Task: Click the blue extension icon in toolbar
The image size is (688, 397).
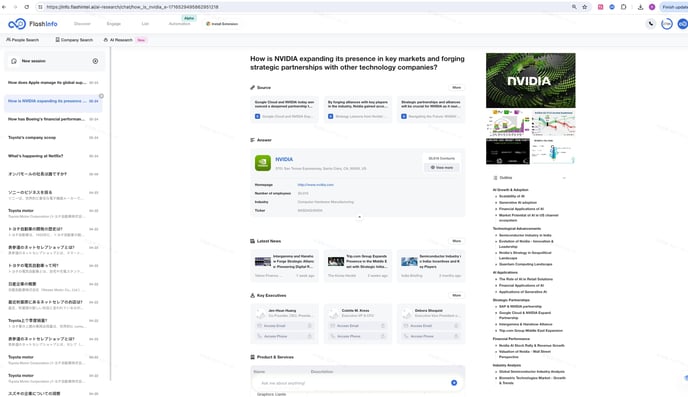Action: coord(612,7)
